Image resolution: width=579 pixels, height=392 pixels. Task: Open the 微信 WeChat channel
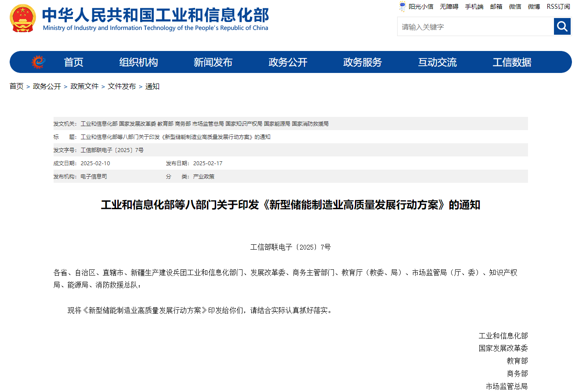pyautogui.click(x=515, y=6)
